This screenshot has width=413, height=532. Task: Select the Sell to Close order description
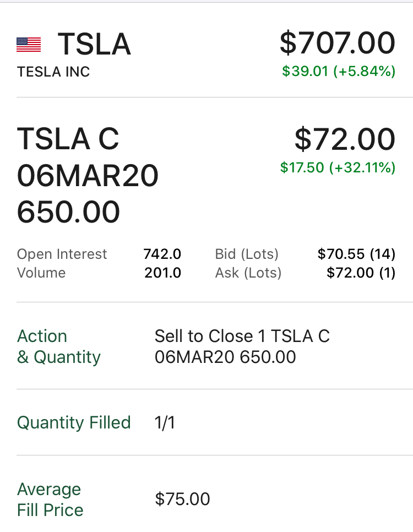[242, 346]
